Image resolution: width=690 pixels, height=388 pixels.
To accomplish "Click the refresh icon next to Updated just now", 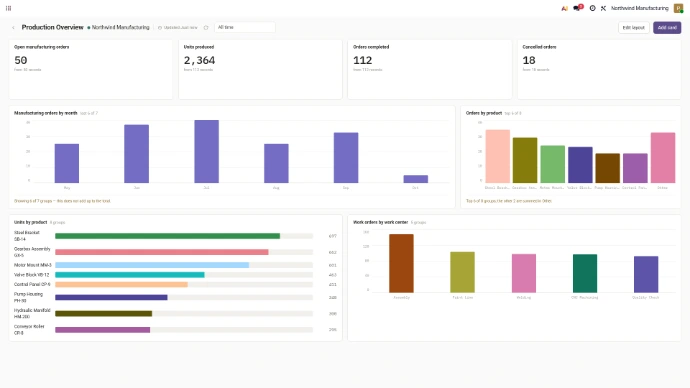I will (206, 27).
